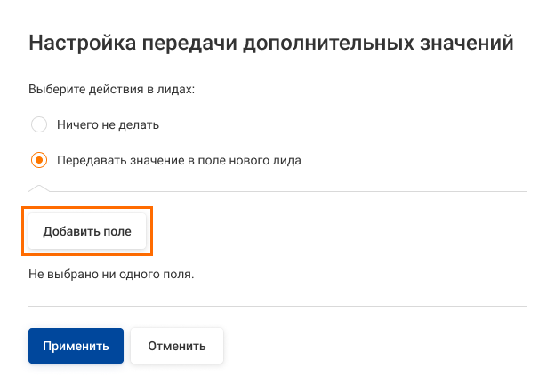Click the dialog title "Настройка передачи дополнительных значений"
This screenshot has height=392, width=555.
click(272, 43)
